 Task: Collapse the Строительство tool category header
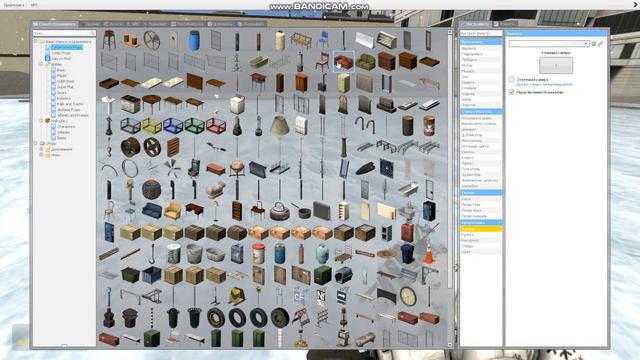point(481,111)
